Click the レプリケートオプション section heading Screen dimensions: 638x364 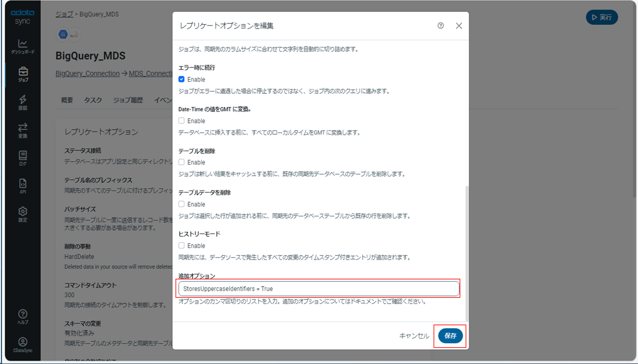click(101, 132)
